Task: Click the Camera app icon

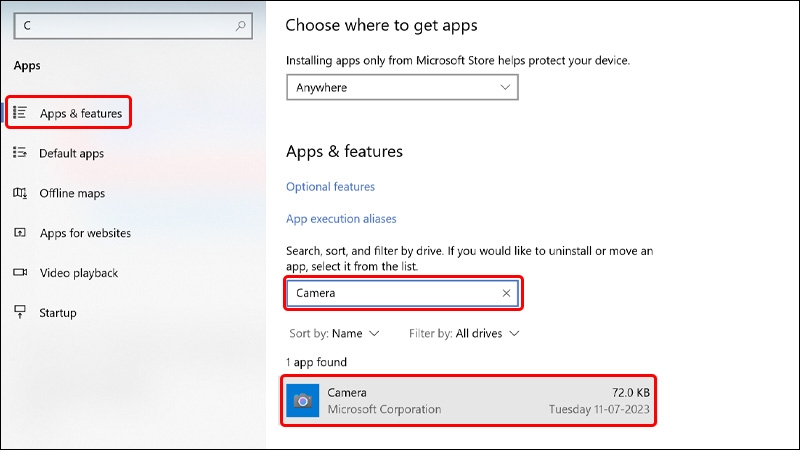Action: [303, 401]
